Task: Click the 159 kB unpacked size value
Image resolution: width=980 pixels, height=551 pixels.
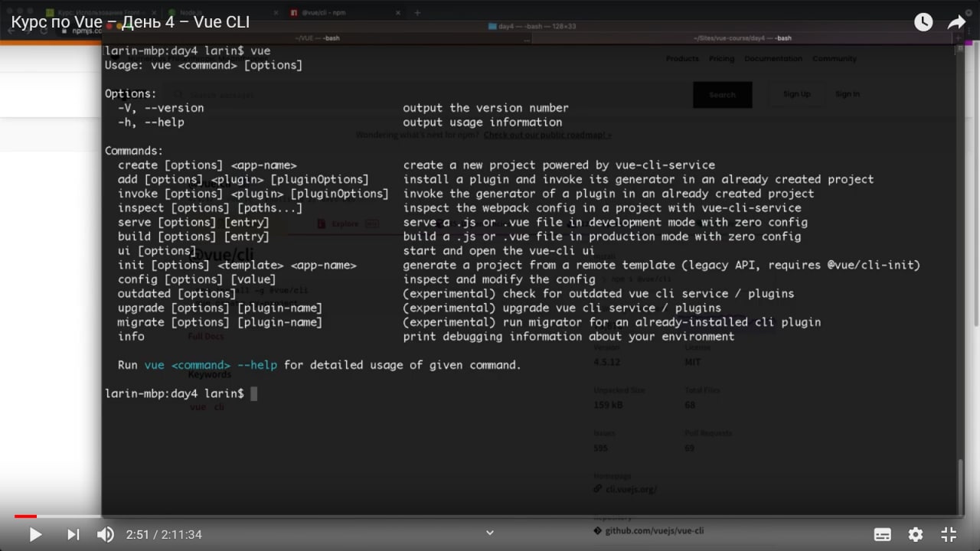Action: (x=608, y=405)
